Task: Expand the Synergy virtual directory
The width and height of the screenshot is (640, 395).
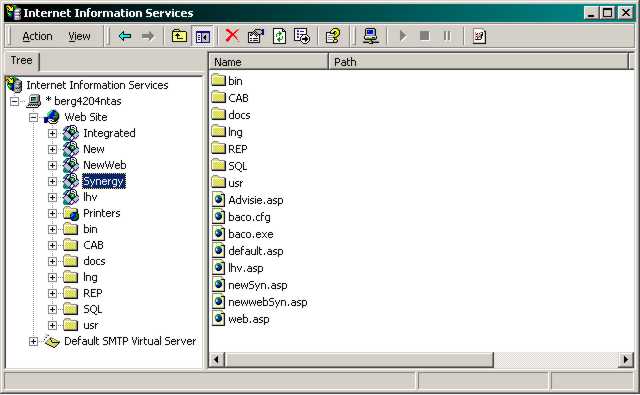Action: click(x=52, y=181)
